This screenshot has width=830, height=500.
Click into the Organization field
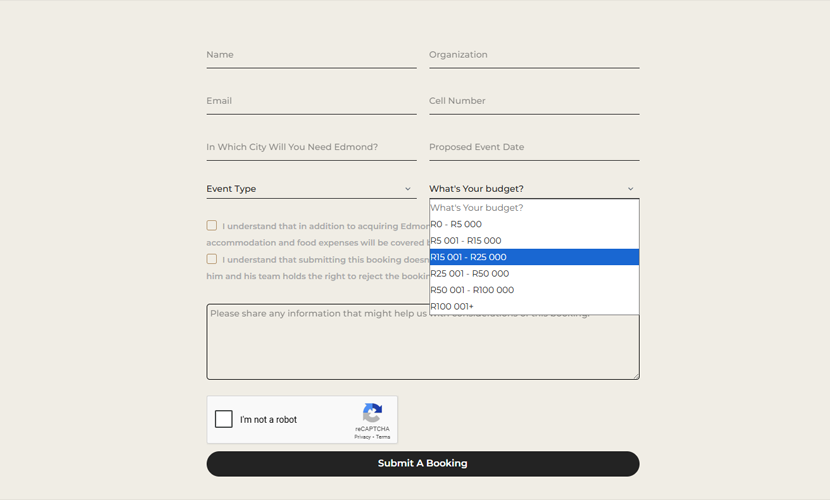click(x=534, y=55)
